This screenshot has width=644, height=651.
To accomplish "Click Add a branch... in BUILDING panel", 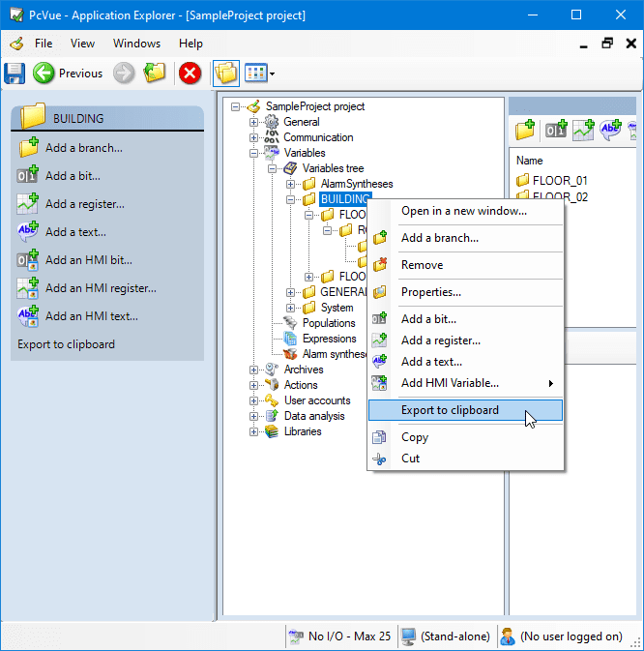I will [x=83, y=148].
